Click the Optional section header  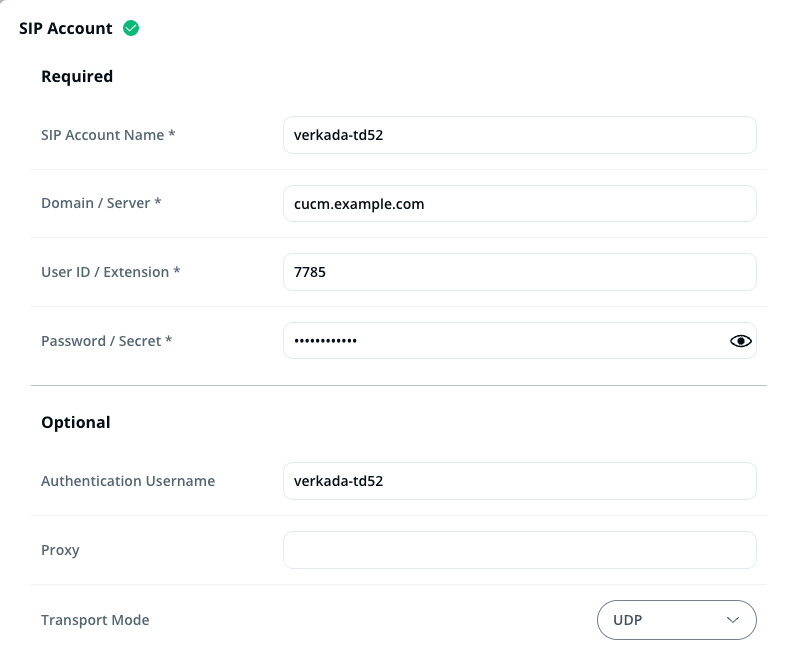click(76, 422)
